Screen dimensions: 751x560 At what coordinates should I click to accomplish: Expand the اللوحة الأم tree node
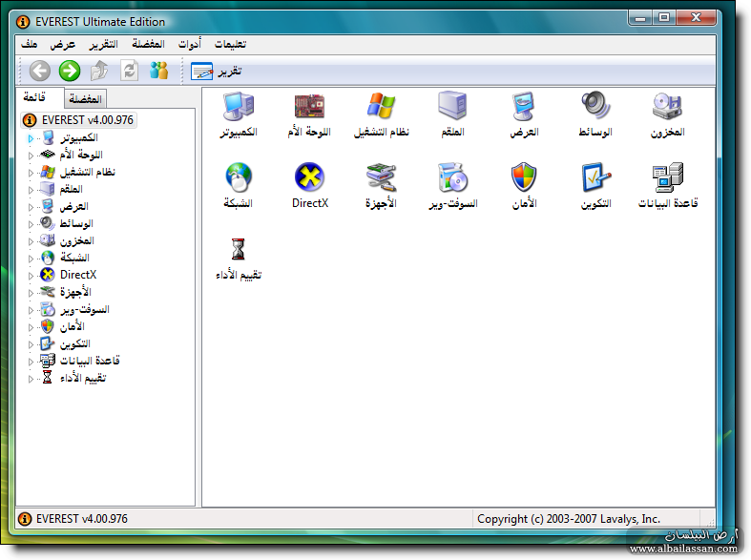(31, 156)
